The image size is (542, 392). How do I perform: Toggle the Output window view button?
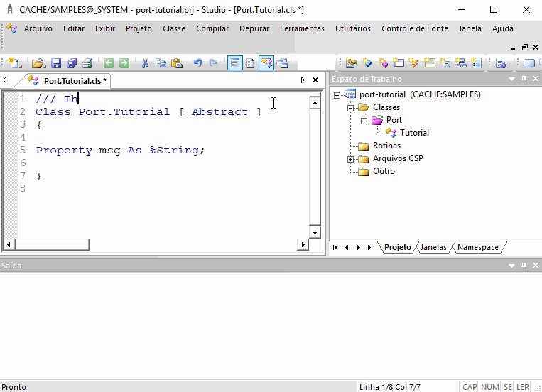235,63
